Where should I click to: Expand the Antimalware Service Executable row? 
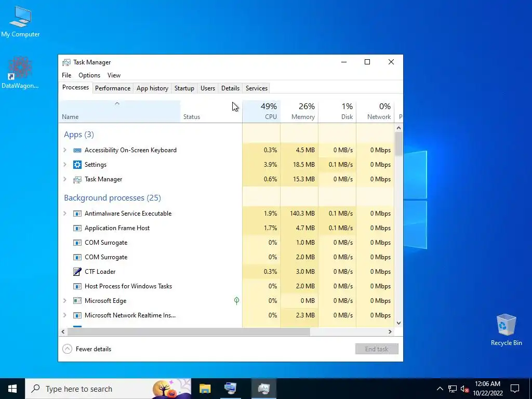coord(65,214)
